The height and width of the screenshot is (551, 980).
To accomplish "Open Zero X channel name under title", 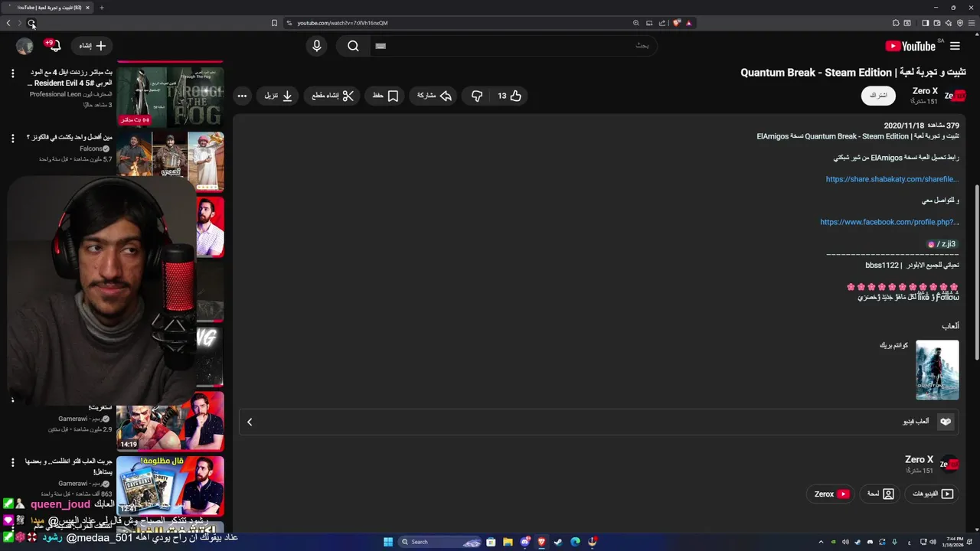I will (x=925, y=91).
